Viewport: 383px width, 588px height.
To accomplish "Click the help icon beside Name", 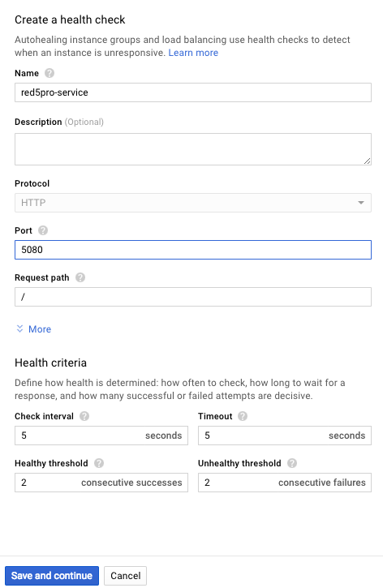I will pos(49,73).
